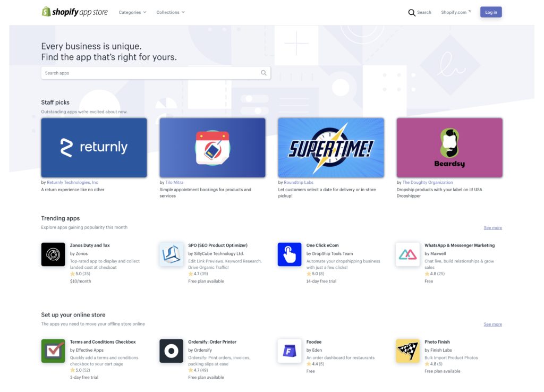Select the SPO (SEO Product Optimizer) app icon
The width and height of the screenshot is (544, 392).
[171, 254]
